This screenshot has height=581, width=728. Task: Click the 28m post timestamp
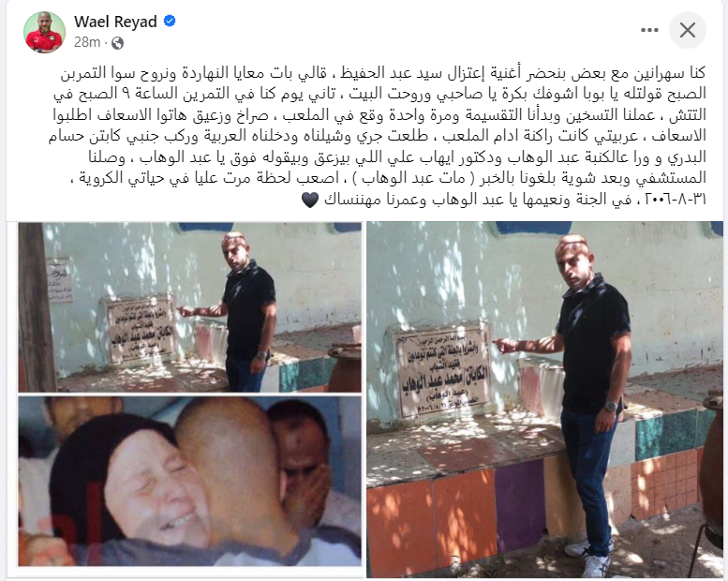click(x=87, y=43)
